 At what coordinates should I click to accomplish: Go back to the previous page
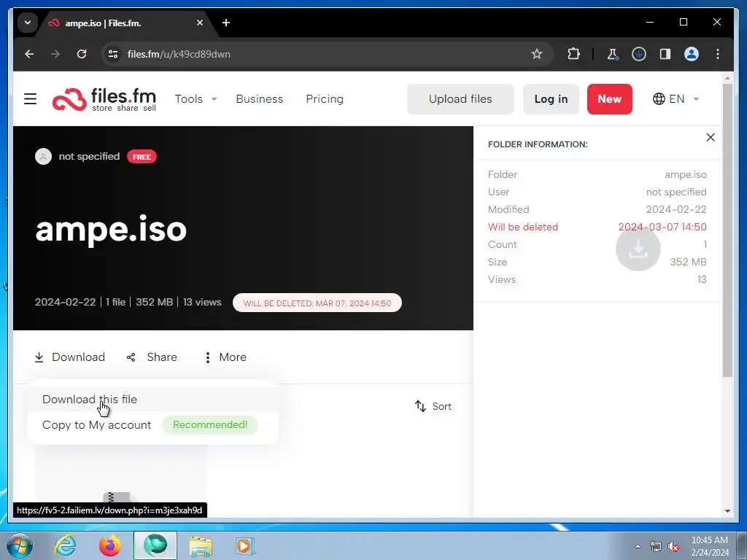tap(29, 54)
